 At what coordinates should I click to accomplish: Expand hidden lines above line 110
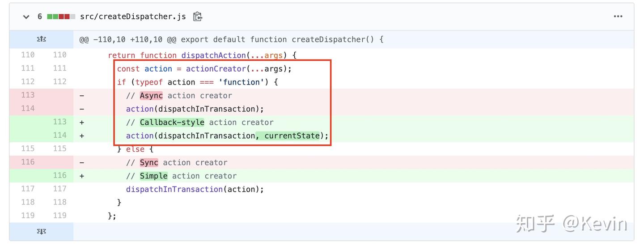[41, 39]
